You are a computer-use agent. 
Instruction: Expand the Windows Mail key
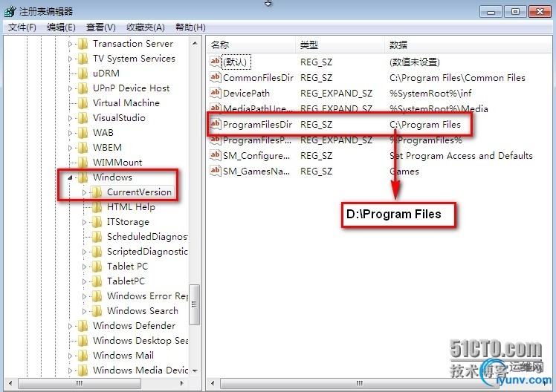point(70,356)
